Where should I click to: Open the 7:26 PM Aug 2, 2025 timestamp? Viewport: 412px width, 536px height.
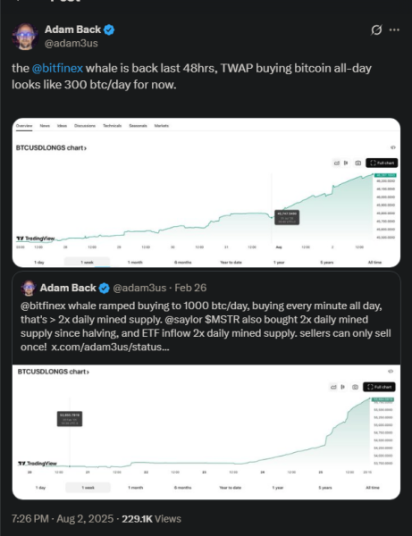pyautogui.click(x=63, y=519)
